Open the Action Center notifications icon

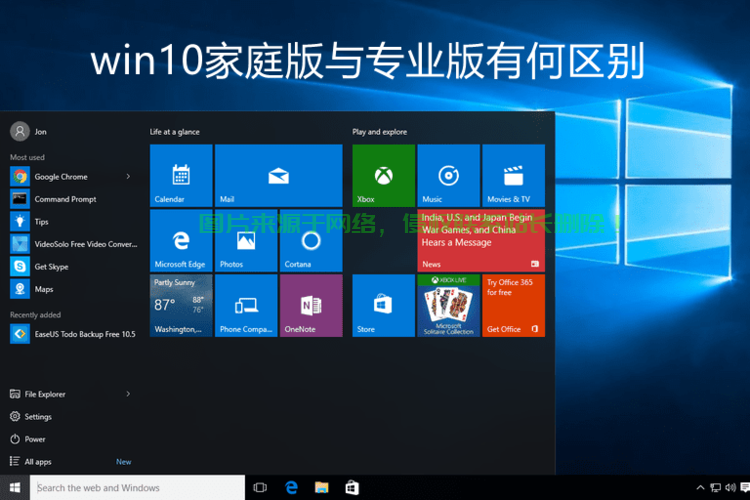(x=745, y=488)
